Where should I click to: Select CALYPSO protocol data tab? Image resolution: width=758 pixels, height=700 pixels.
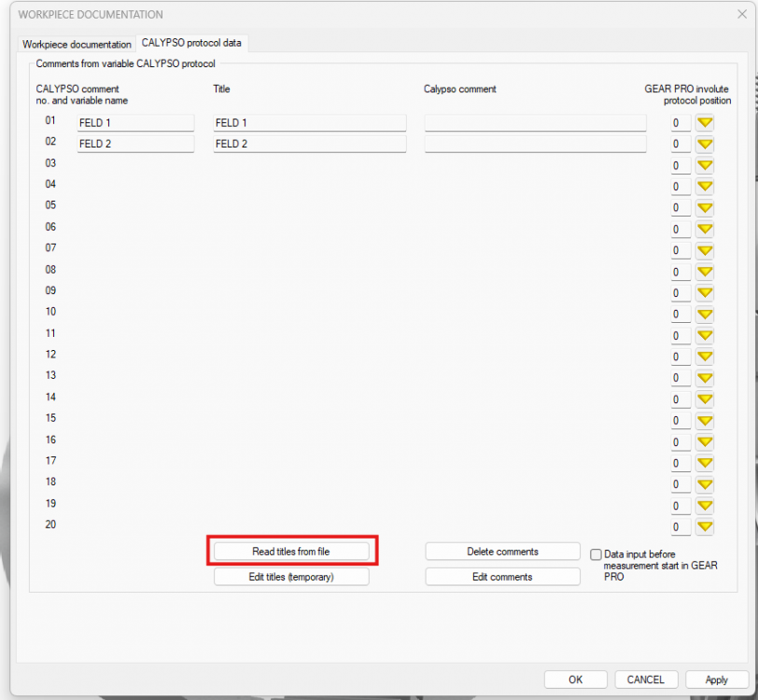click(191, 43)
